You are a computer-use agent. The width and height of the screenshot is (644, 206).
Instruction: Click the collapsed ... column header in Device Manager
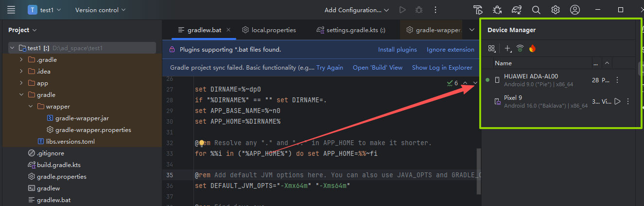coord(596,63)
